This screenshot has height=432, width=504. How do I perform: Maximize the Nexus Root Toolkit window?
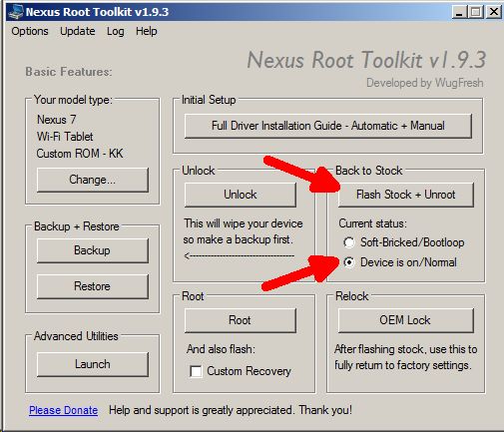click(476, 12)
